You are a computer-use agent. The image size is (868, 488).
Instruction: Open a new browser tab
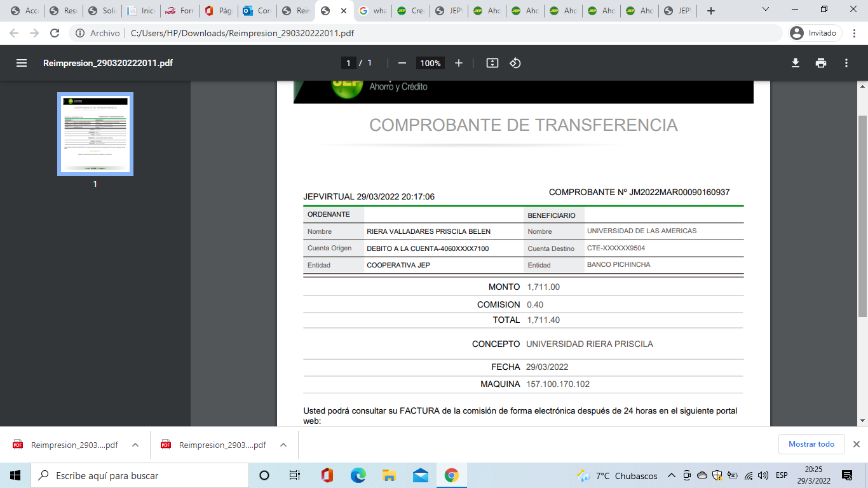[711, 11]
